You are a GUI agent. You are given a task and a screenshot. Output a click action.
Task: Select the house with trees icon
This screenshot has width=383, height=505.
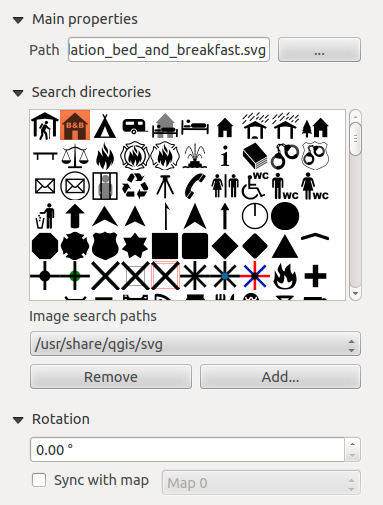click(x=315, y=127)
